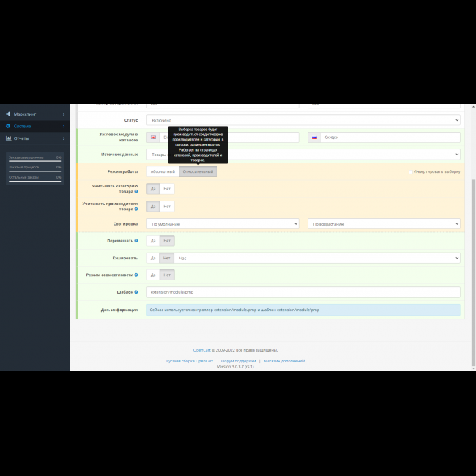Click the Система gear icon in sidebar
The width and height of the screenshot is (476, 476).
(x=8, y=126)
